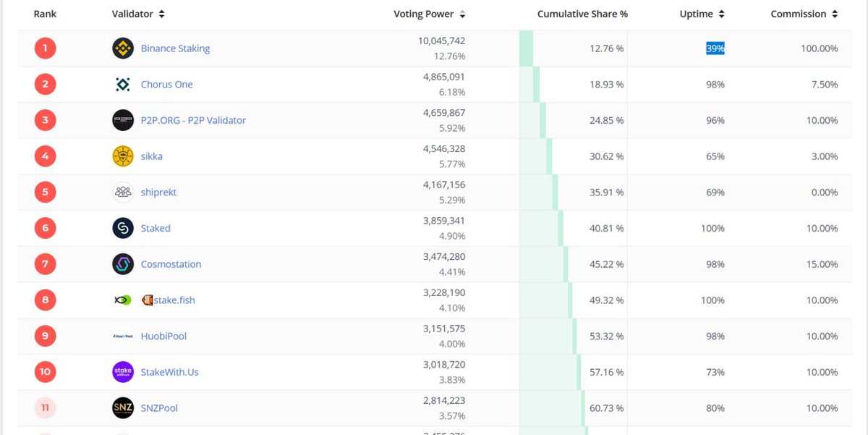Sort table by Validator column

click(138, 14)
